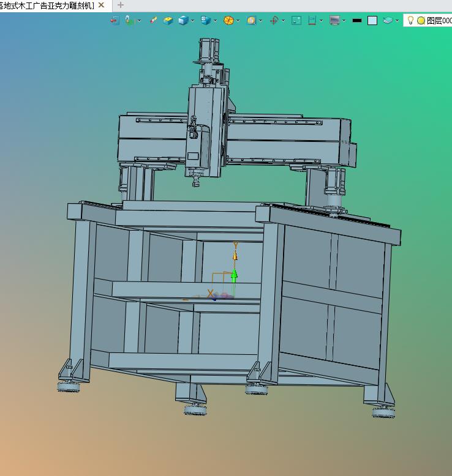Click the magnifier zoom icon
Viewport: 452px width, 476px height.
click(x=251, y=20)
